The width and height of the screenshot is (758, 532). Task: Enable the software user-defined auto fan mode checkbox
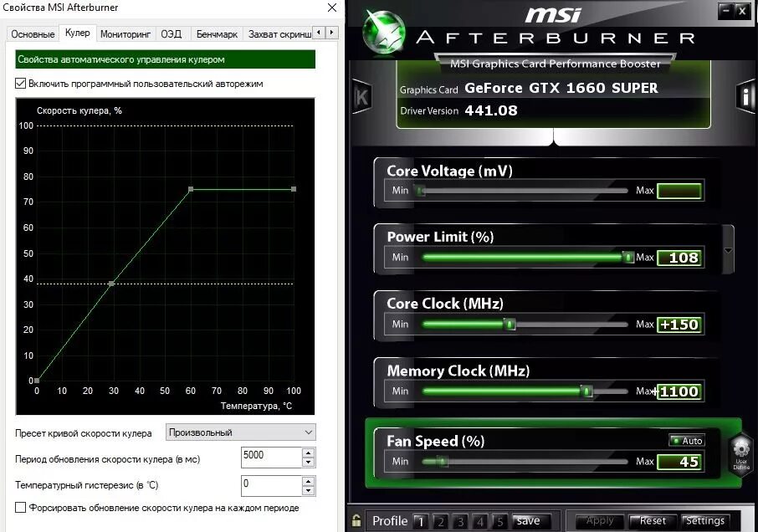pyautogui.click(x=20, y=84)
